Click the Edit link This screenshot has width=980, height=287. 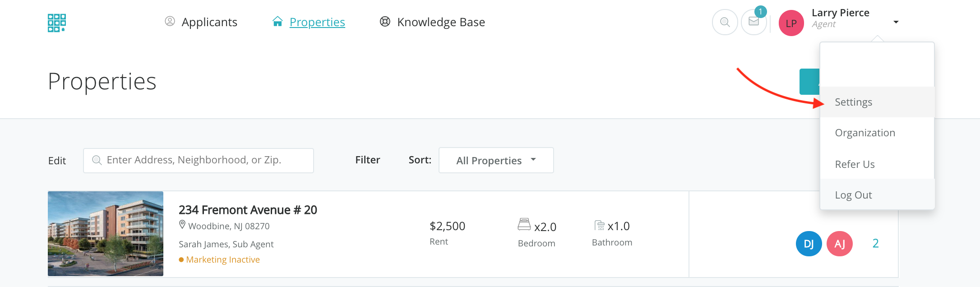pyautogui.click(x=57, y=161)
